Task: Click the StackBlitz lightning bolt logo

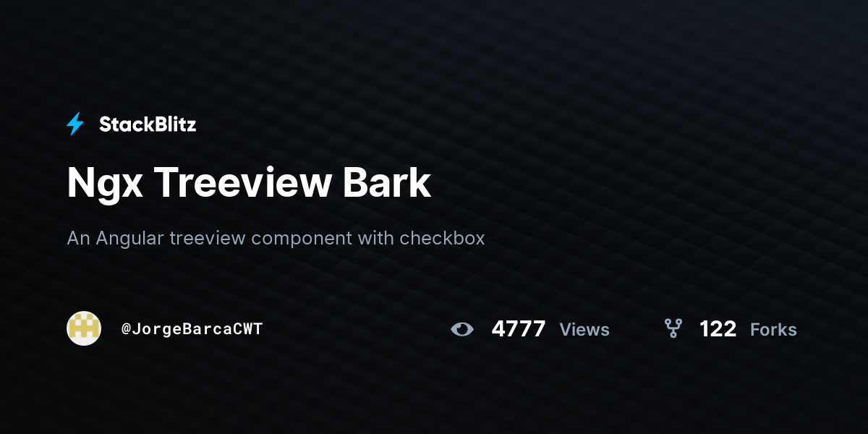Action: tap(75, 124)
